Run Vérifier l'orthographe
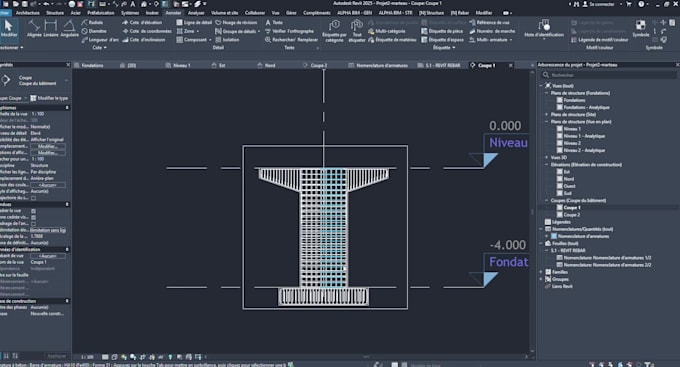The image size is (680, 367). point(289,31)
